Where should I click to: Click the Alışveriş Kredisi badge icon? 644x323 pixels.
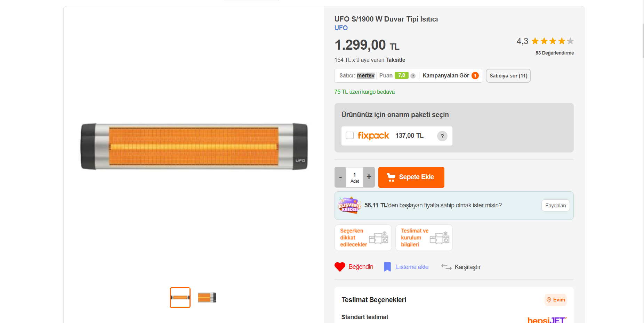pyautogui.click(x=349, y=205)
